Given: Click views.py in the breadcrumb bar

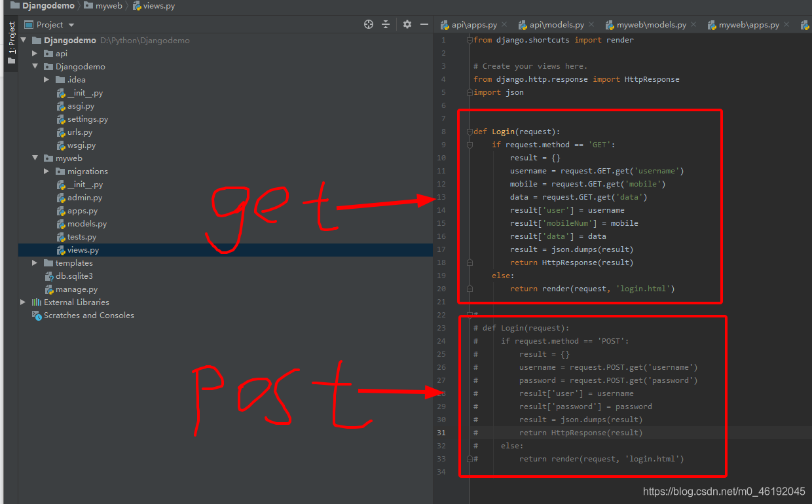Looking at the screenshot, I should [160, 6].
